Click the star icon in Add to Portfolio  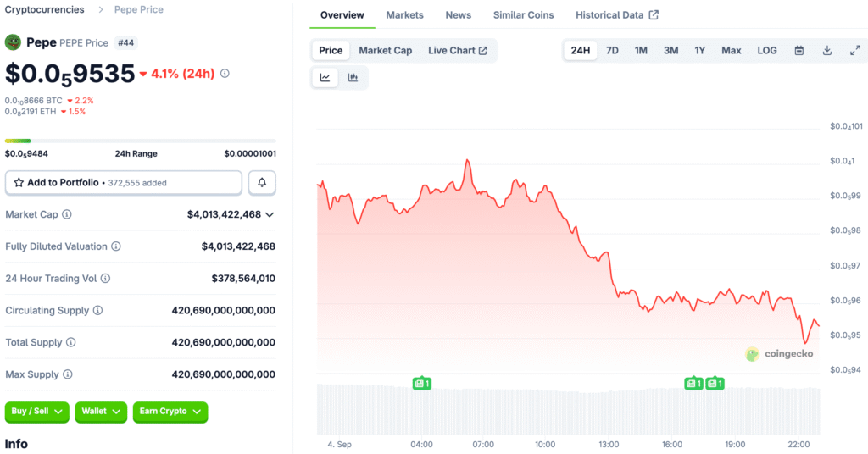[x=19, y=182]
